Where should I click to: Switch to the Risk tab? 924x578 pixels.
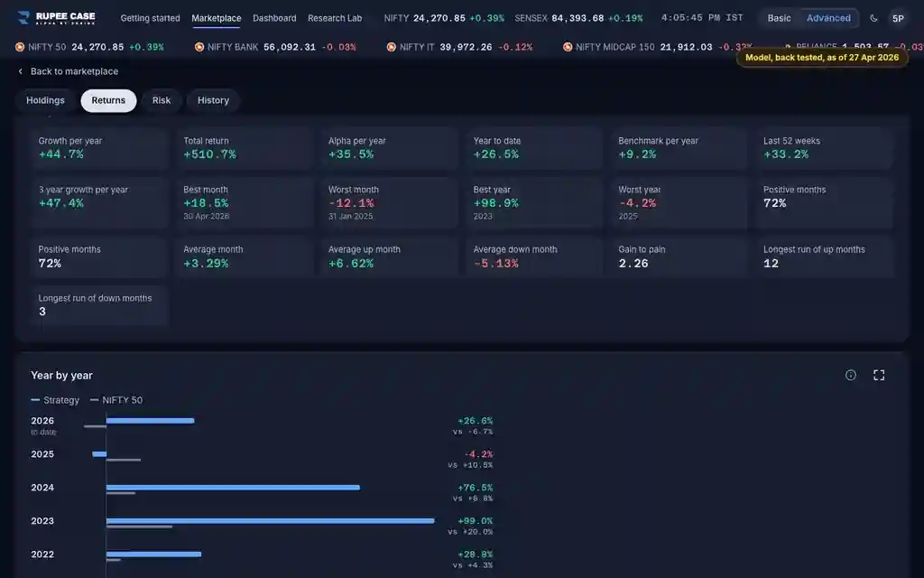[162, 100]
